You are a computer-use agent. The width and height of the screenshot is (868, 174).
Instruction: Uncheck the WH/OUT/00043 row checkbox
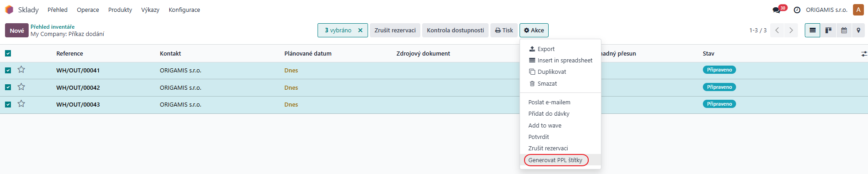[8, 104]
